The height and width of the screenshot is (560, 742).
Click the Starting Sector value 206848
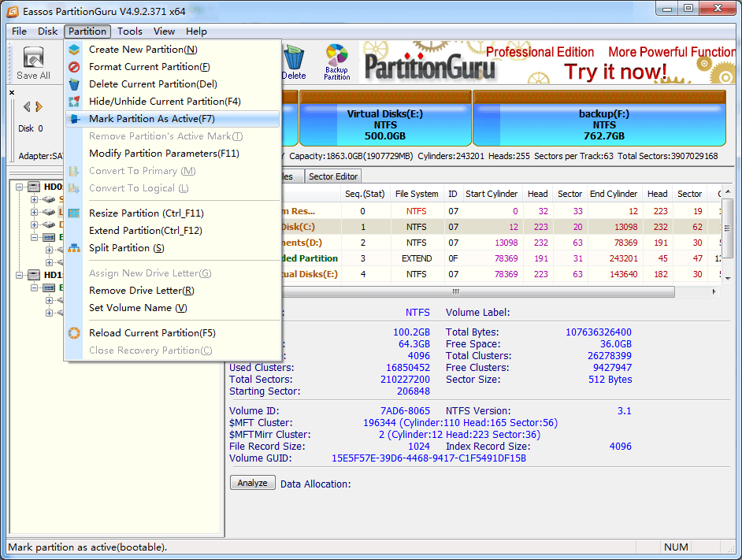tap(413, 391)
